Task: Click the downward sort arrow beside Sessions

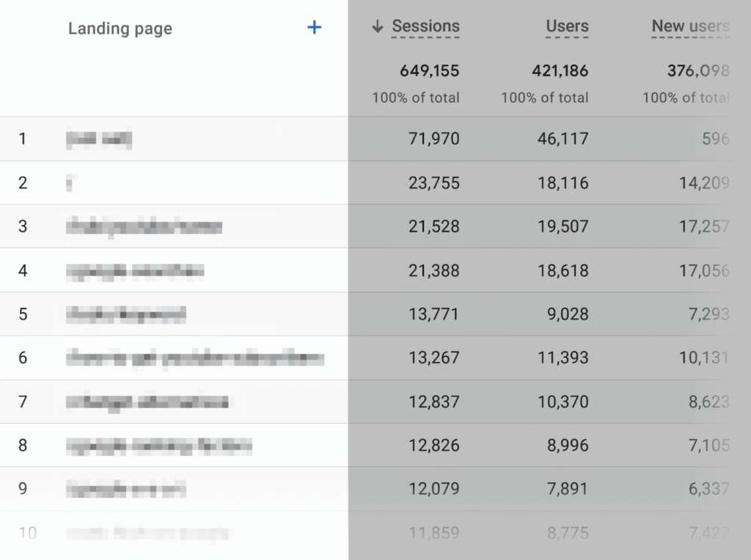Action: coord(377,25)
